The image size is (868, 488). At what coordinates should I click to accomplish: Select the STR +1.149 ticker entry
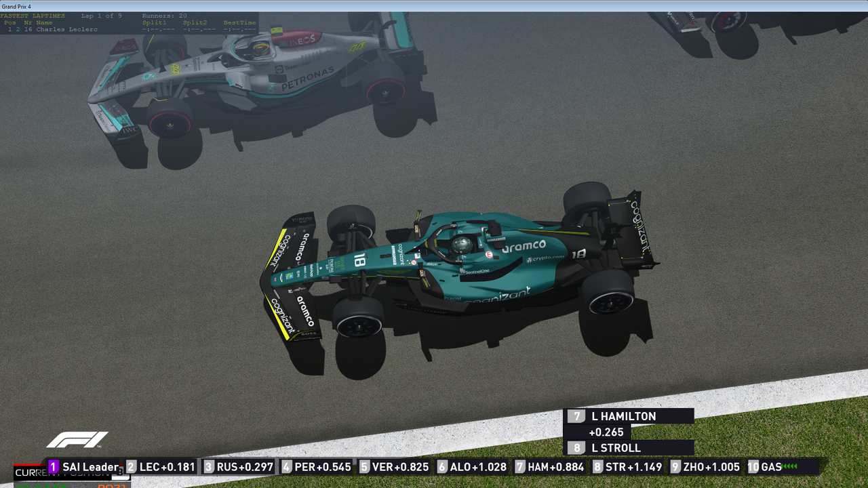point(627,467)
